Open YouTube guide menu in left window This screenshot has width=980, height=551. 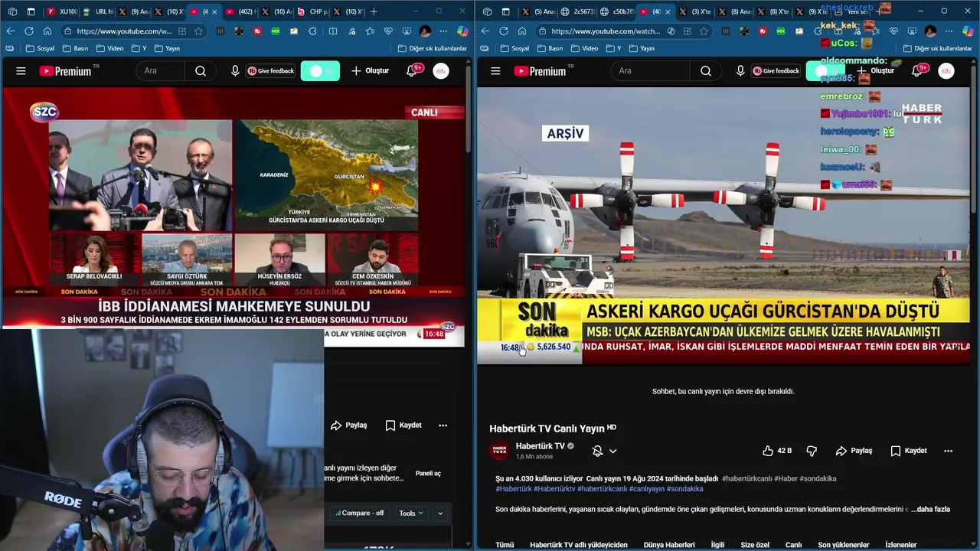click(21, 71)
